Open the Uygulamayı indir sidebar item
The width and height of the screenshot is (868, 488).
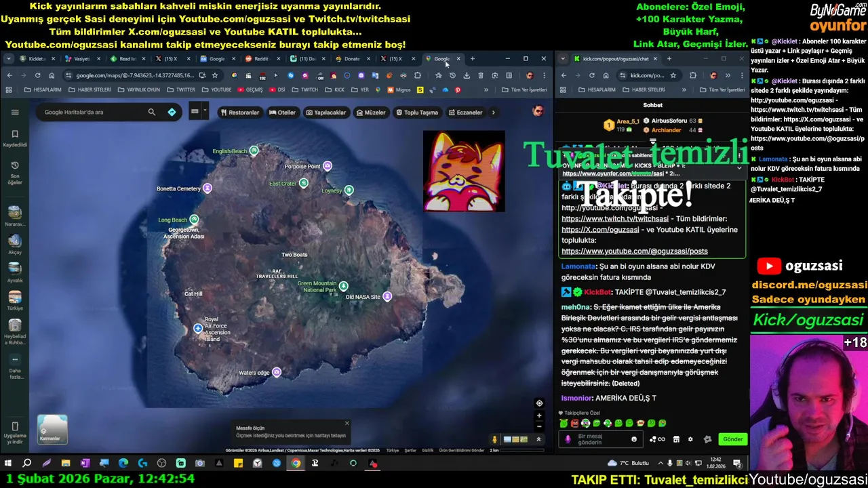point(15,434)
